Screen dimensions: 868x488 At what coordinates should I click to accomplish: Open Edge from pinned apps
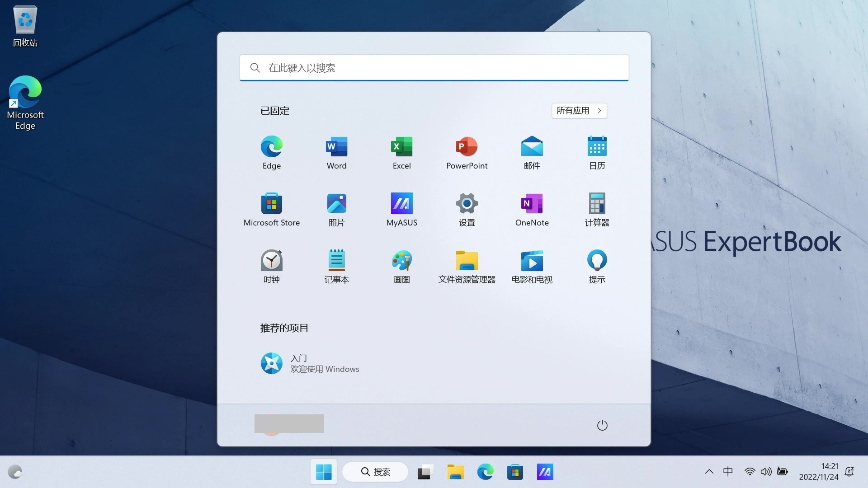click(x=272, y=153)
